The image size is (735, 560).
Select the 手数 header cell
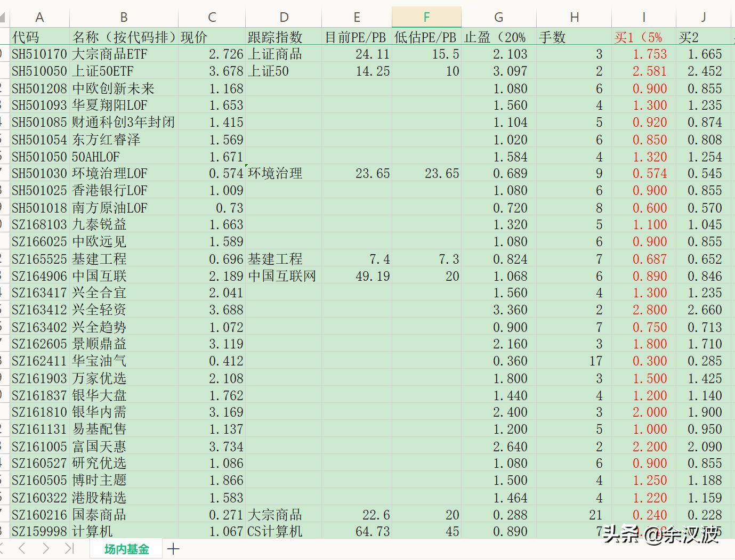(554, 37)
